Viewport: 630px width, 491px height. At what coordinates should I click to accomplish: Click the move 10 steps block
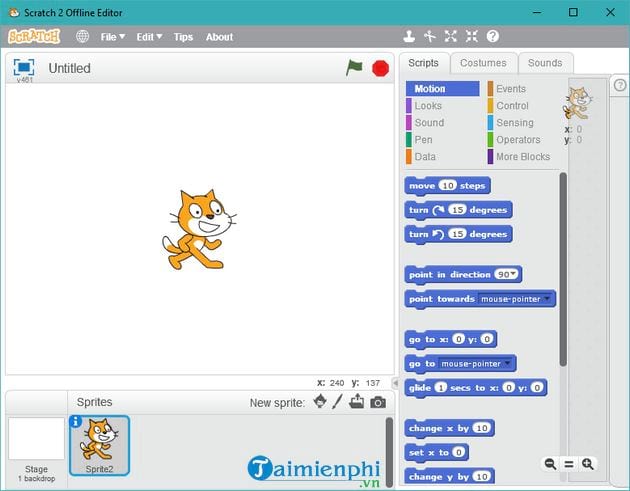(447, 186)
